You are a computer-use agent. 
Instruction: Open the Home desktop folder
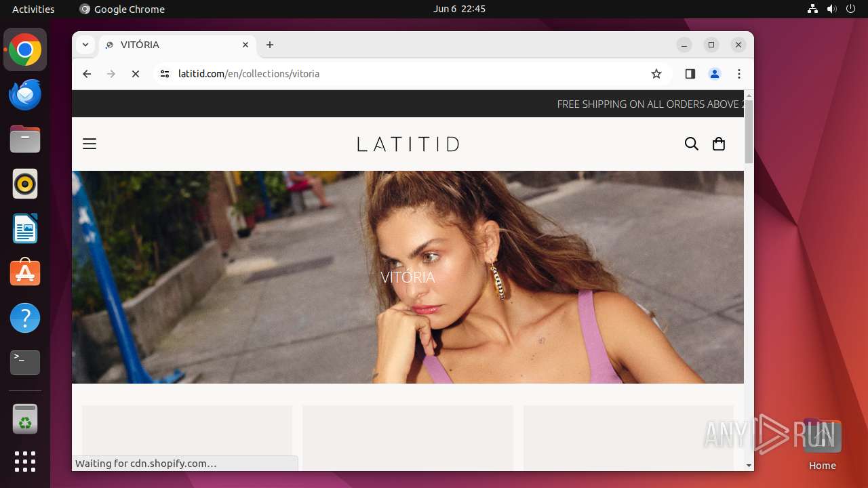822,445
